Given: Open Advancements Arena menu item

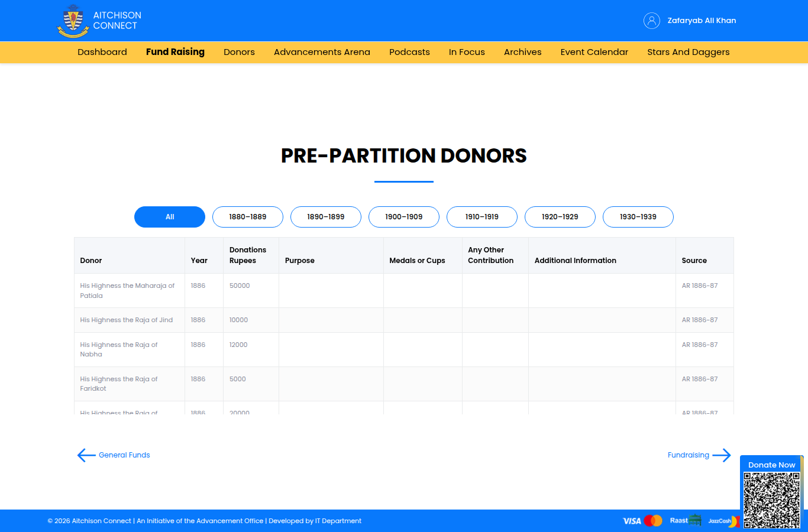Looking at the screenshot, I should click(322, 52).
